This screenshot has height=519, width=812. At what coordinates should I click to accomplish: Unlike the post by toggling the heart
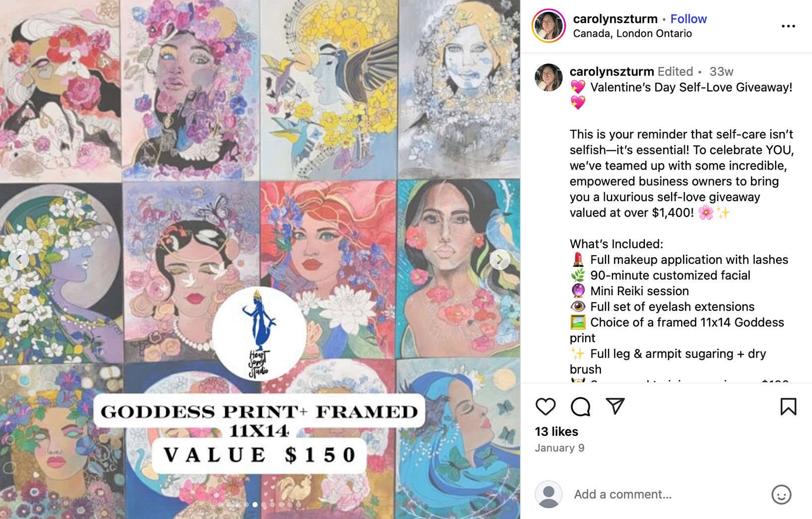click(545, 407)
